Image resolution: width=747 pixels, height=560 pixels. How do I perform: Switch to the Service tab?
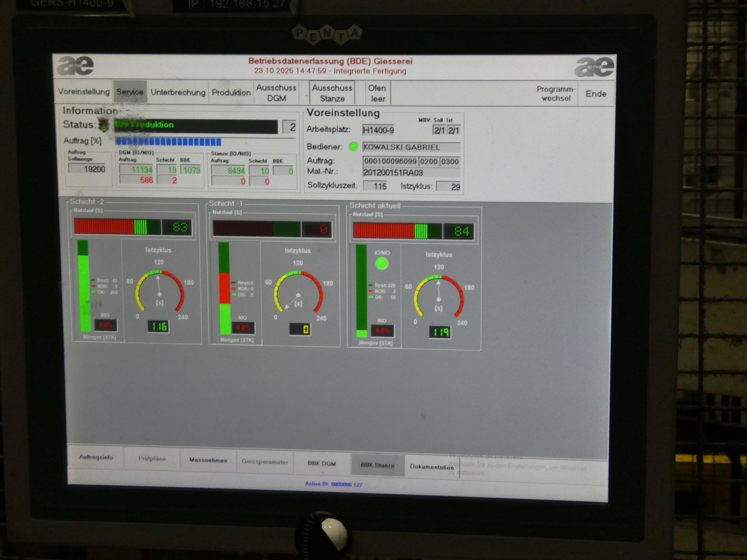coord(130,92)
